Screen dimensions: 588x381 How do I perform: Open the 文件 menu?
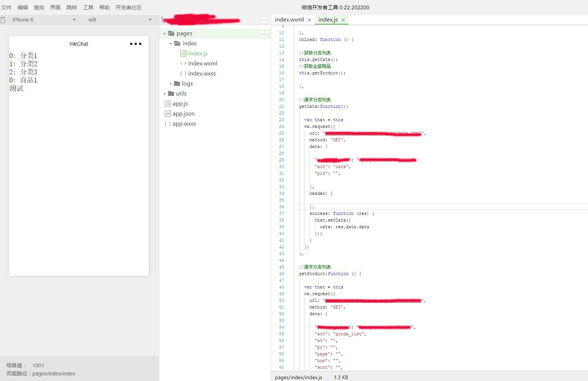pyautogui.click(x=6, y=7)
